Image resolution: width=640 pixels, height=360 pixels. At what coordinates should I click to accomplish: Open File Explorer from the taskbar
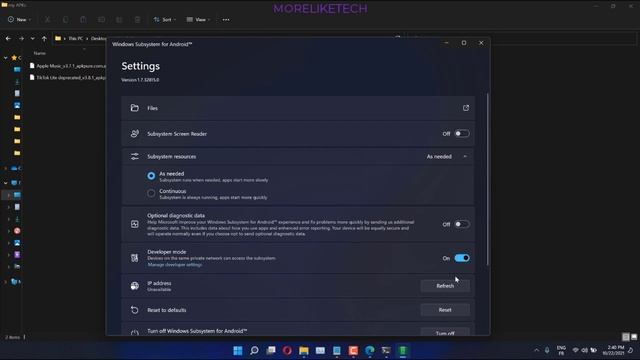click(304, 350)
